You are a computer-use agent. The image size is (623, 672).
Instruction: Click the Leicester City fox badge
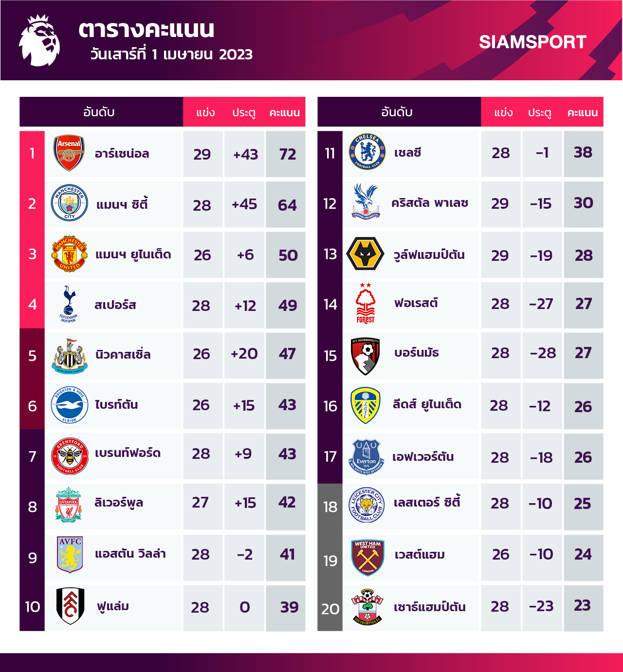coord(367,505)
